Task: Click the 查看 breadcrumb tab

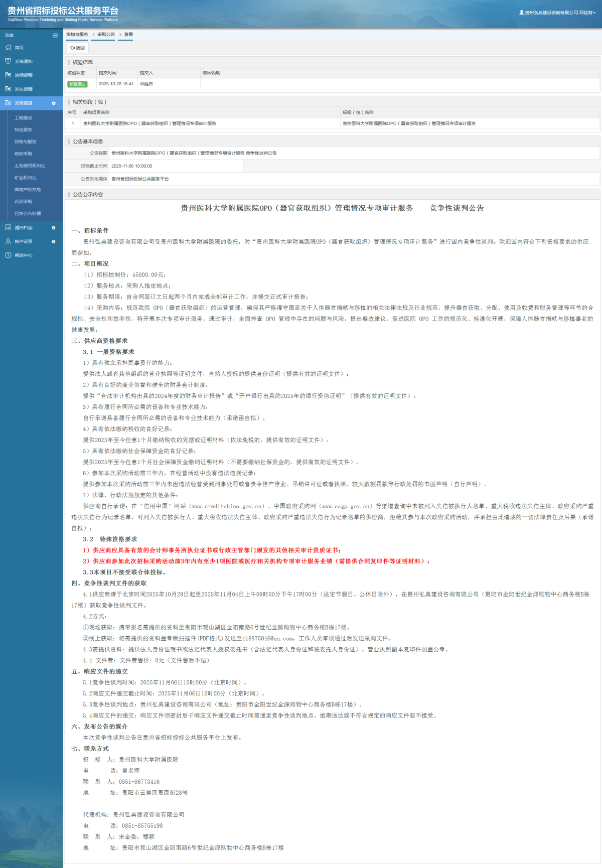Action: pyautogui.click(x=128, y=35)
